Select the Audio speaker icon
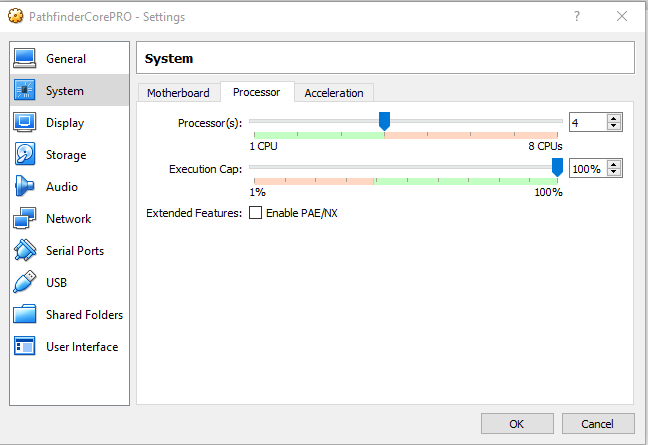 (24, 186)
